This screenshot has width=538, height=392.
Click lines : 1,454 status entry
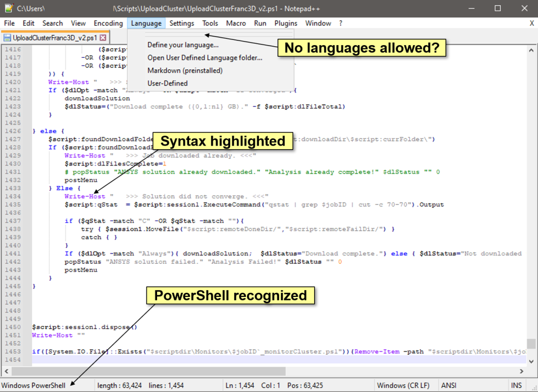click(166, 386)
